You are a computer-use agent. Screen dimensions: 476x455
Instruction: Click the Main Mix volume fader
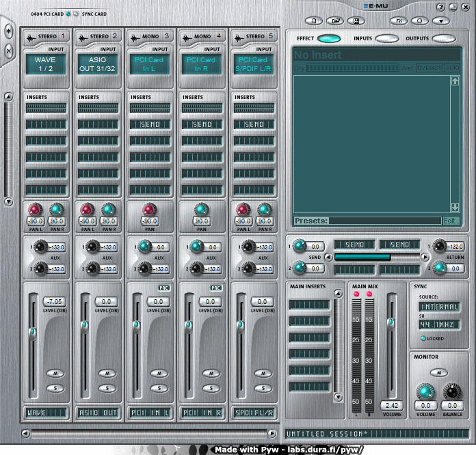391,322
